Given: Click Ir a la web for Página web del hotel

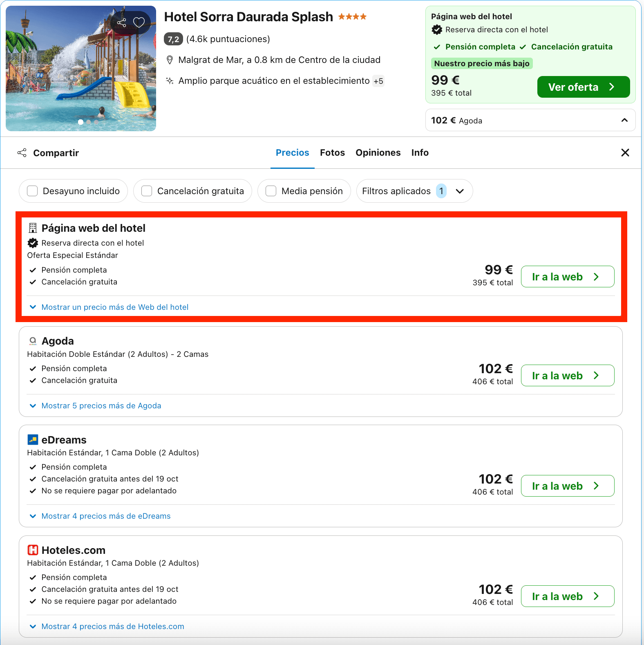Looking at the screenshot, I should [568, 277].
